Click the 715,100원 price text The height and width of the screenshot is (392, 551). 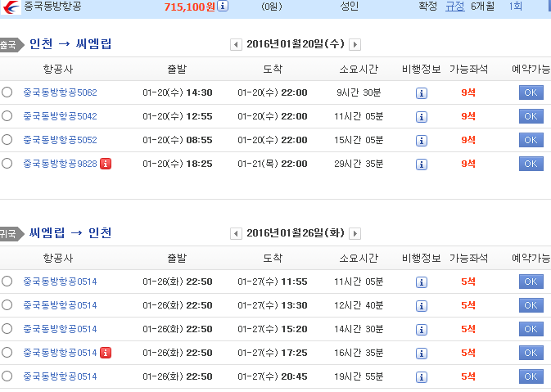click(x=190, y=7)
